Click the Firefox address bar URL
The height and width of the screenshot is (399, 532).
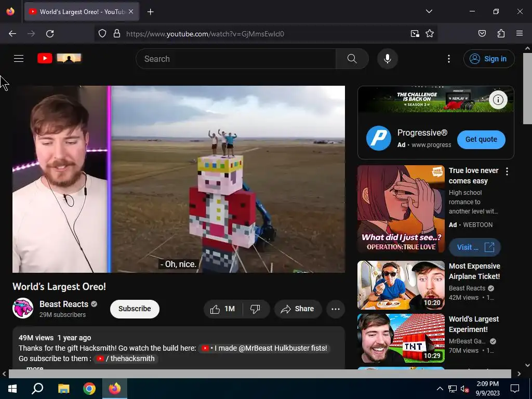coord(205,34)
